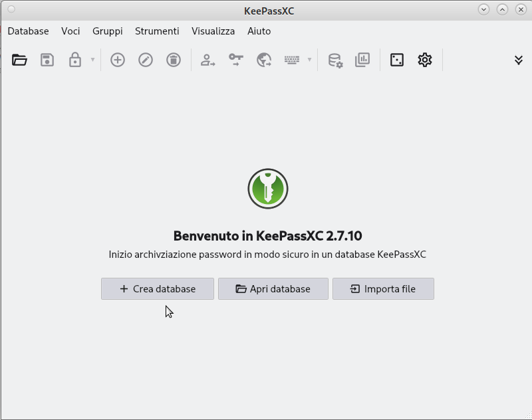Screen dimensions: 532x420
Task: Click the Importa file button
Action: tap(383, 289)
